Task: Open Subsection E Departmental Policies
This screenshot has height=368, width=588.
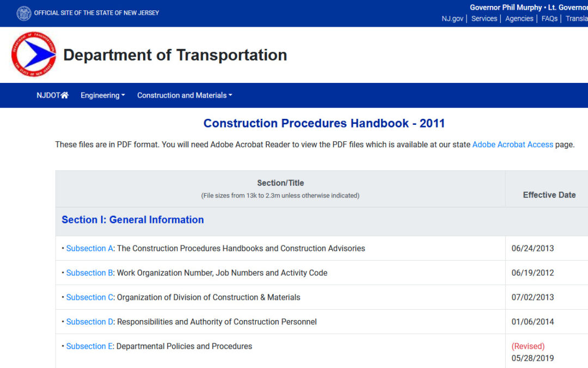Action: (x=89, y=347)
